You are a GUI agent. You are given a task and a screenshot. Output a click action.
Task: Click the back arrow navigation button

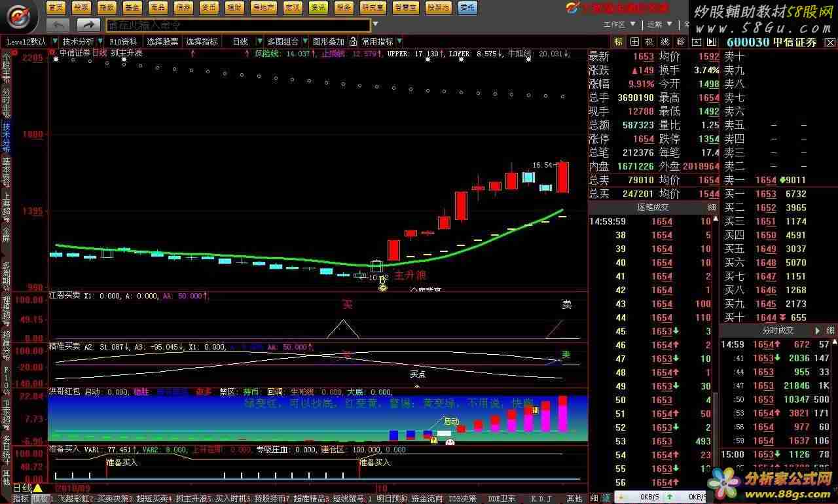pyautogui.click(x=58, y=25)
